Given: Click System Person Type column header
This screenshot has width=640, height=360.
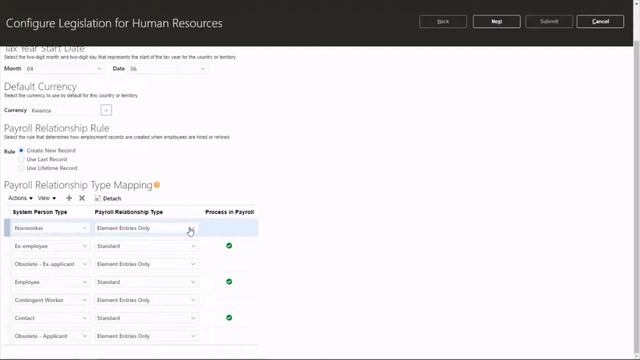Looking at the screenshot, I should [x=40, y=212].
